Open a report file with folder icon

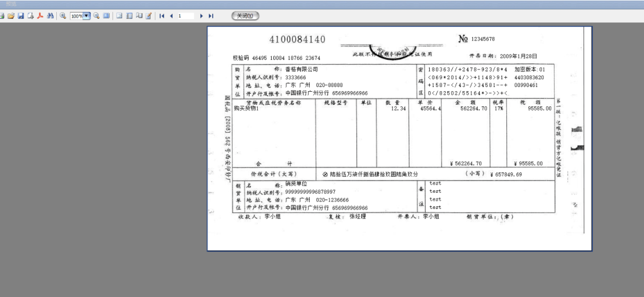[x=11, y=16]
